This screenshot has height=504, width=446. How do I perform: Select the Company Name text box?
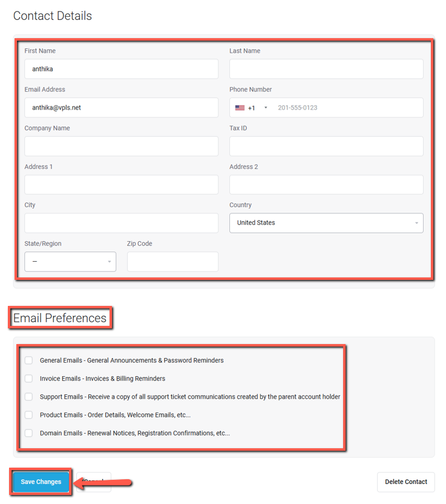pos(121,146)
